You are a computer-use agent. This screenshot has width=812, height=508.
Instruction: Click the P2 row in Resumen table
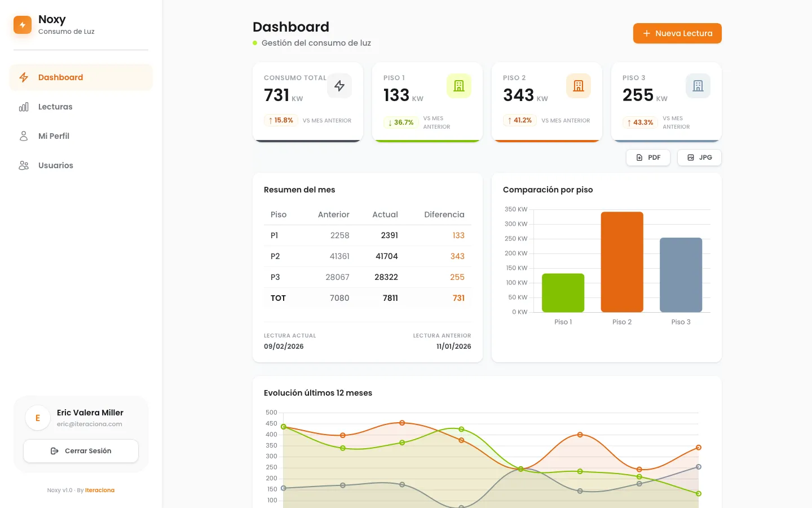(367, 256)
